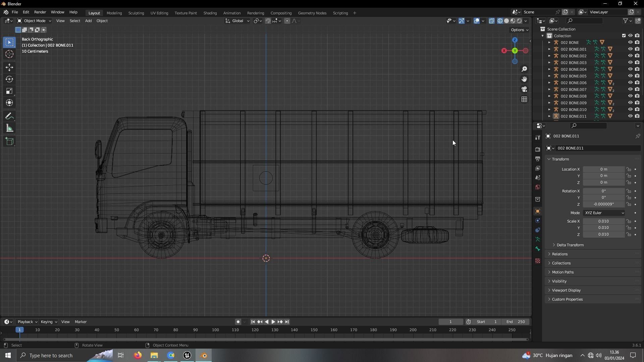Image resolution: width=644 pixels, height=362 pixels.
Task: Open timeline Playback menu
Action: 27,322
